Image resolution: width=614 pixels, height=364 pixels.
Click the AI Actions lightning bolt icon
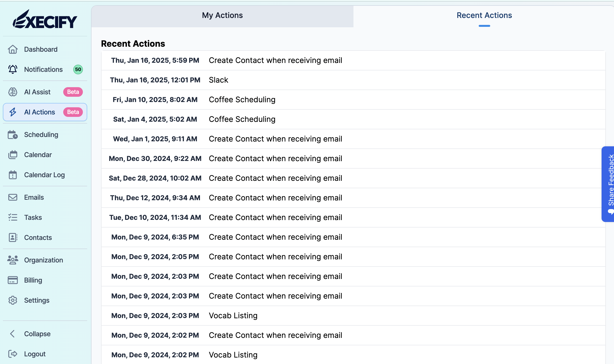pyautogui.click(x=13, y=112)
